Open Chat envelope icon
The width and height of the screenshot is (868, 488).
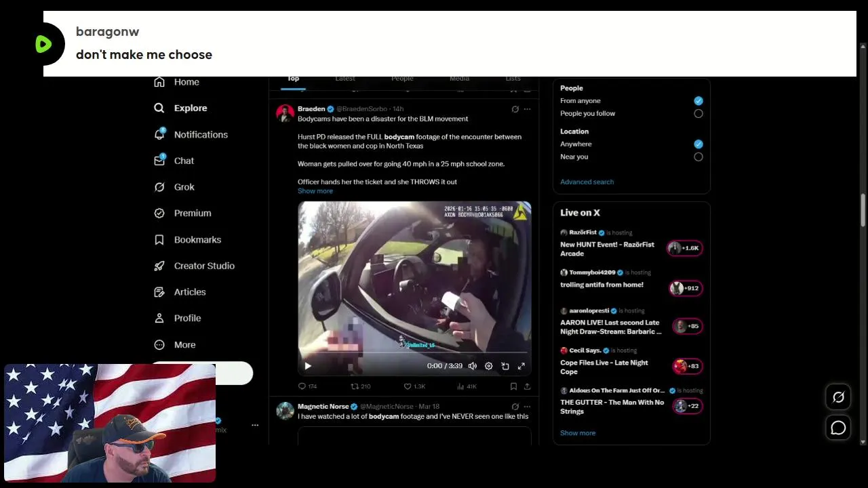[159, 160]
